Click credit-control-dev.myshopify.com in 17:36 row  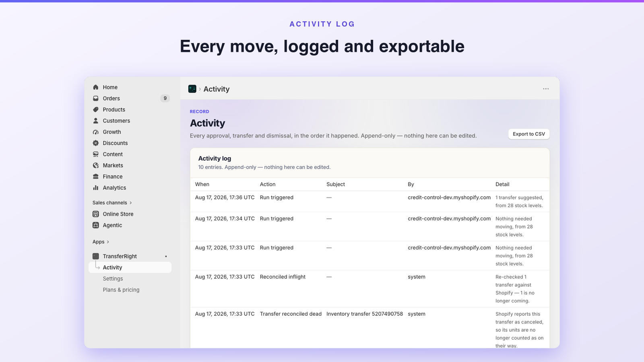pyautogui.click(x=449, y=197)
